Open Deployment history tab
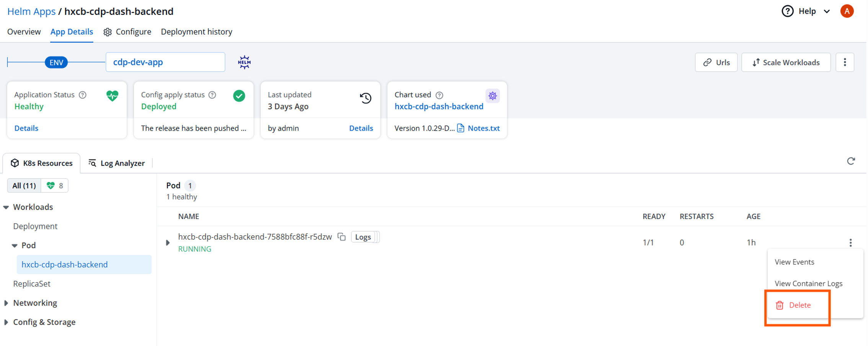This screenshot has height=346, width=868. (x=196, y=32)
